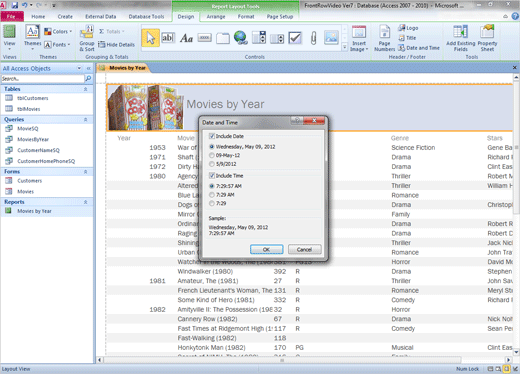
Task: Click the Title header button
Action: [407, 38]
